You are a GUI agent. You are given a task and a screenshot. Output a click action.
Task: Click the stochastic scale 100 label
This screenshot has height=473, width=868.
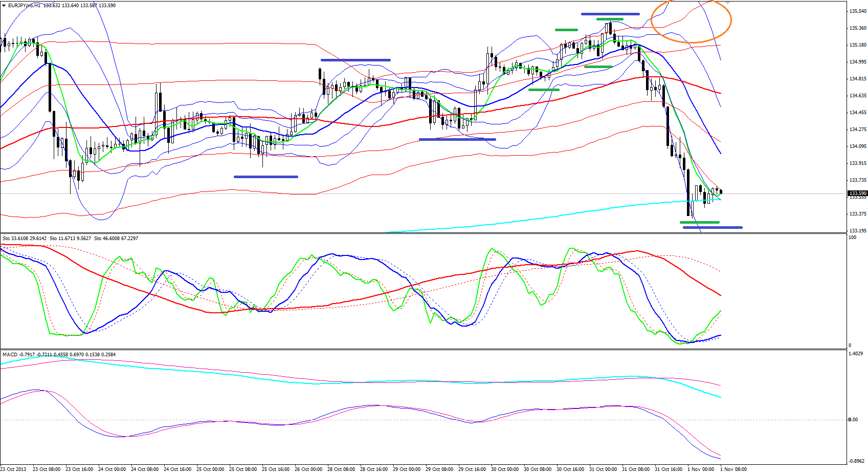click(852, 238)
